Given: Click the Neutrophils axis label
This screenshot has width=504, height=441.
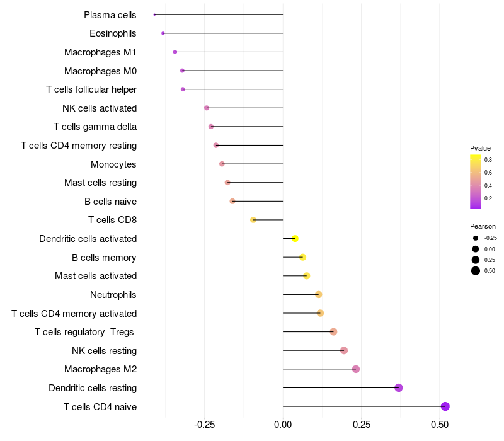Looking at the screenshot, I should tap(113, 295).
